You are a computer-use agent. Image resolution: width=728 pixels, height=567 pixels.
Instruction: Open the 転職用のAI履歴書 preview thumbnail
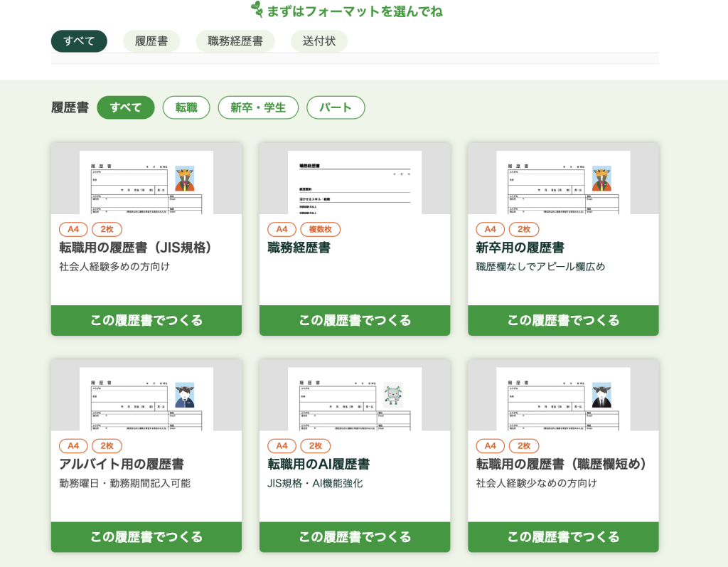pos(355,397)
